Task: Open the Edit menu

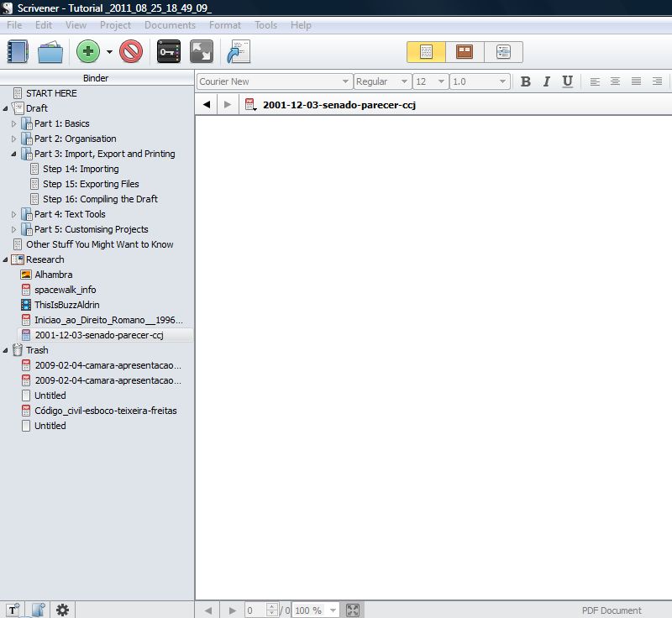Action: pyautogui.click(x=44, y=25)
